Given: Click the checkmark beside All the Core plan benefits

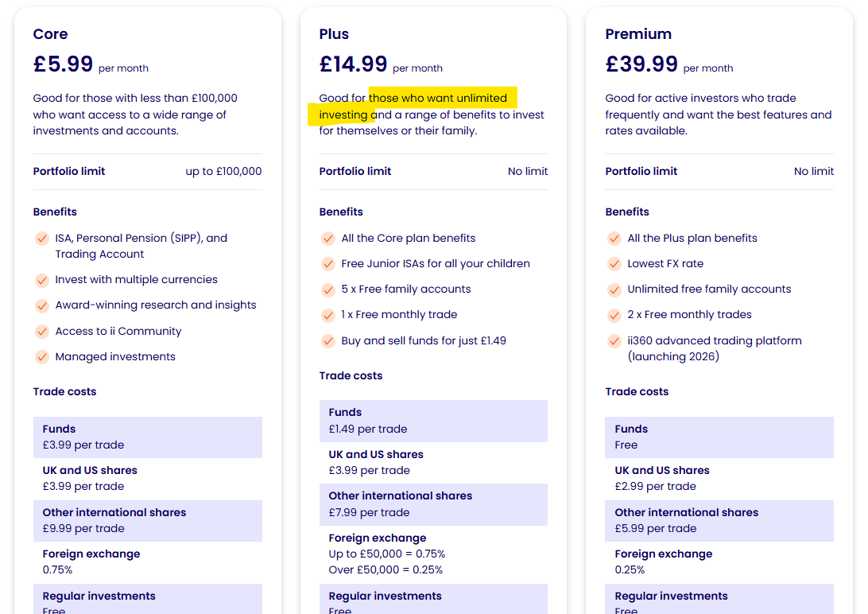Looking at the screenshot, I should (x=328, y=239).
